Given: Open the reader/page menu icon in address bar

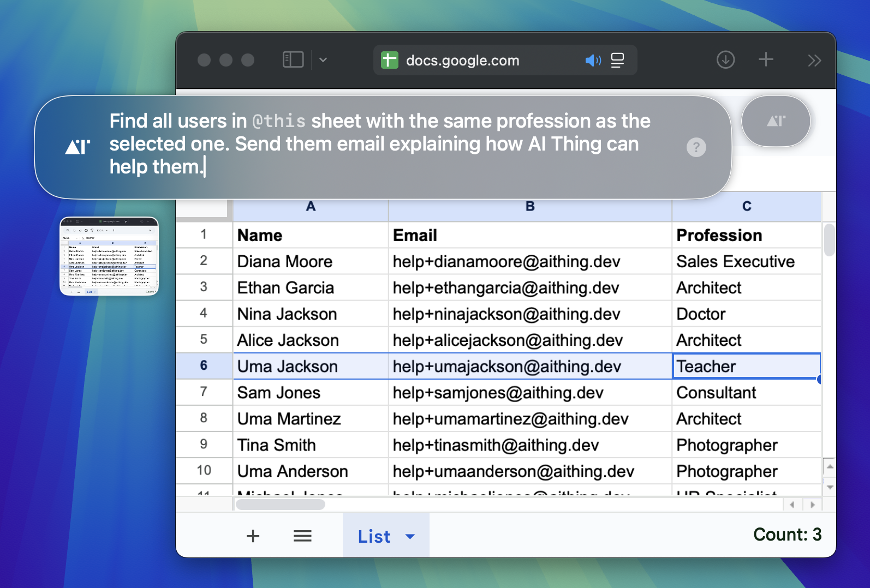Looking at the screenshot, I should [617, 60].
